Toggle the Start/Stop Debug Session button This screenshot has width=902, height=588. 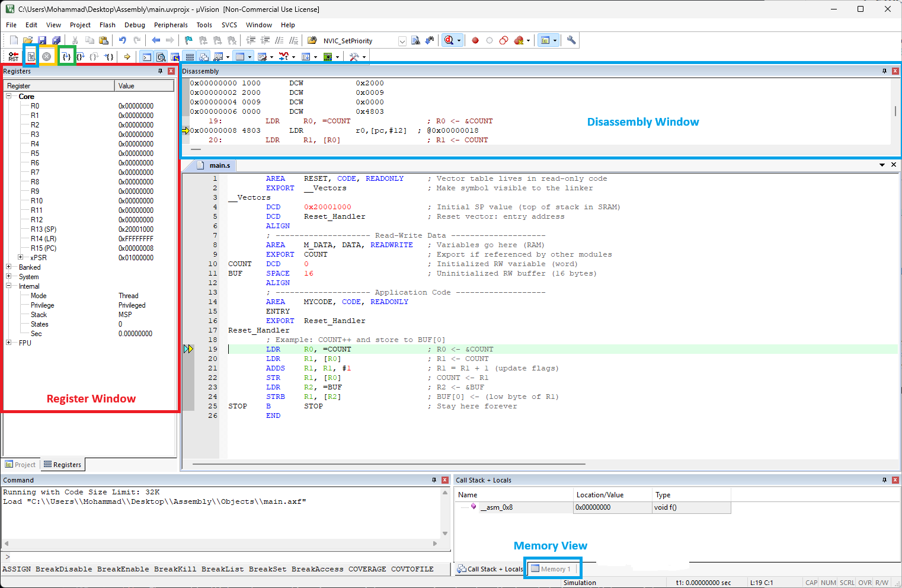(449, 40)
